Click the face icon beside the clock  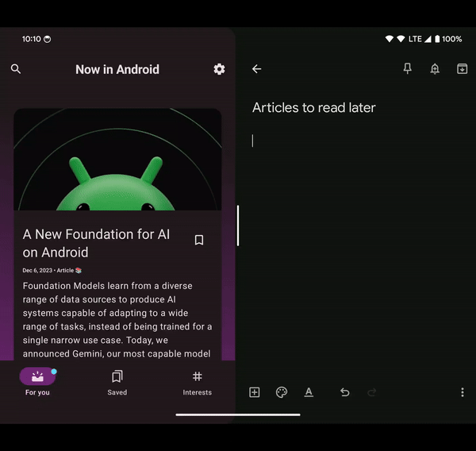pos(47,39)
